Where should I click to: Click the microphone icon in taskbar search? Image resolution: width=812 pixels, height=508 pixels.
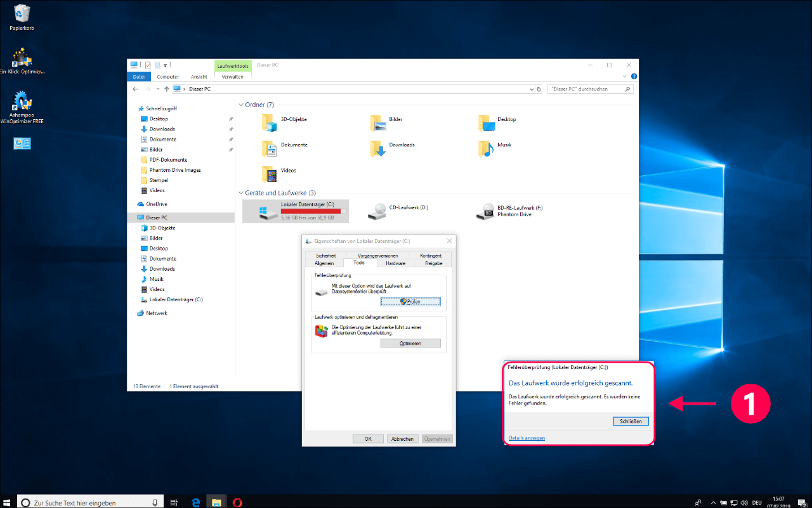point(155,502)
